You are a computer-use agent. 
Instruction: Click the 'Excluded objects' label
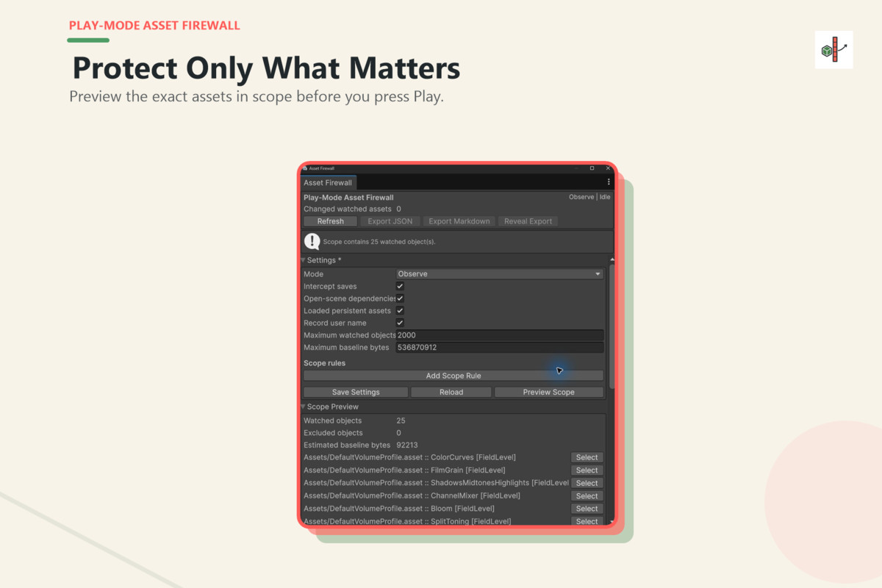333,433
